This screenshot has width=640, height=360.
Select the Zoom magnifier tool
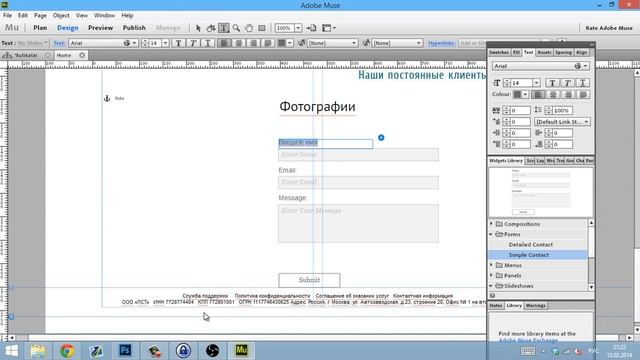pyautogui.click(x=236, y=28)
